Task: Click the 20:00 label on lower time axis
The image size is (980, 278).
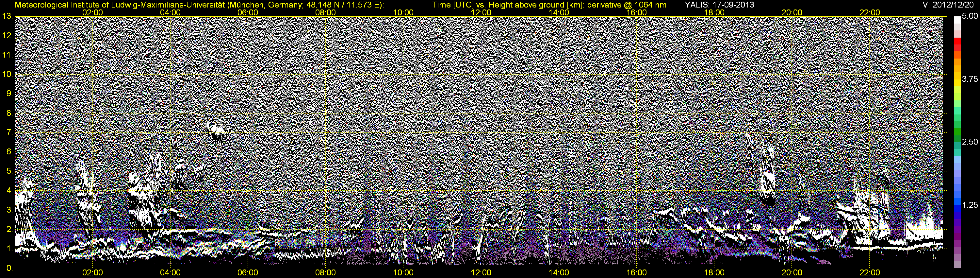Action: [x=792, y=273]
